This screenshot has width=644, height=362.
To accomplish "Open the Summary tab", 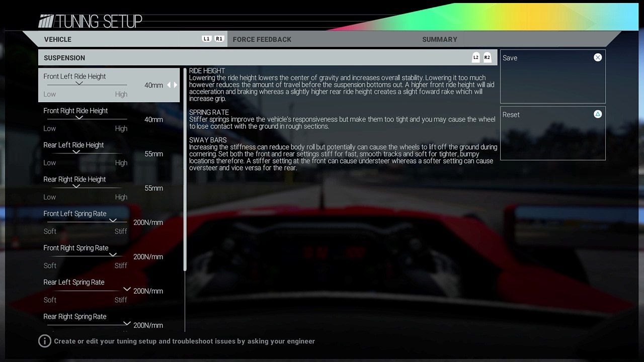I will (x=440, y=39).
